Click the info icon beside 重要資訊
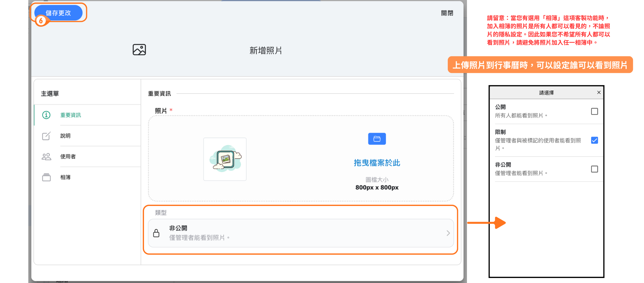This screenshot has width=644, height=283. pos(46,115)
